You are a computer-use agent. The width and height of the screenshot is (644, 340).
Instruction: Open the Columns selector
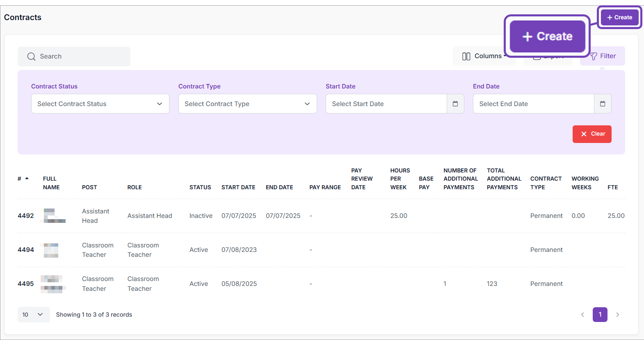coord(482,56)
